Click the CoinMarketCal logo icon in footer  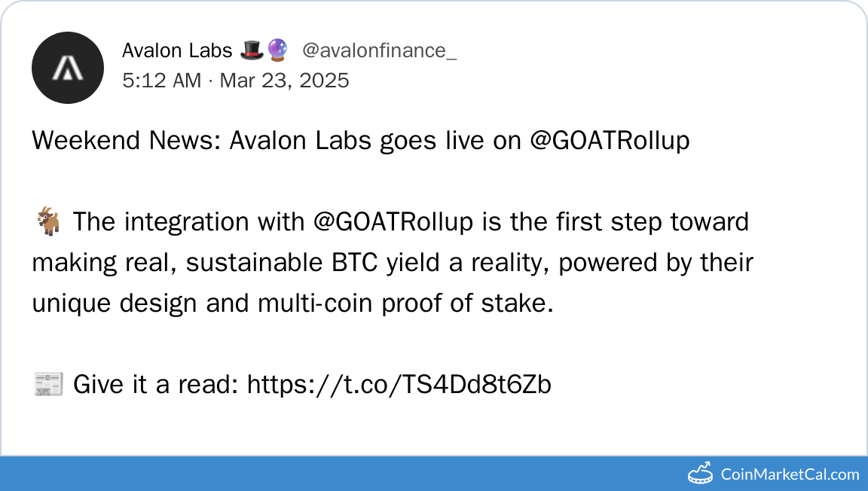pyautogui.click(x=701, y=473)
